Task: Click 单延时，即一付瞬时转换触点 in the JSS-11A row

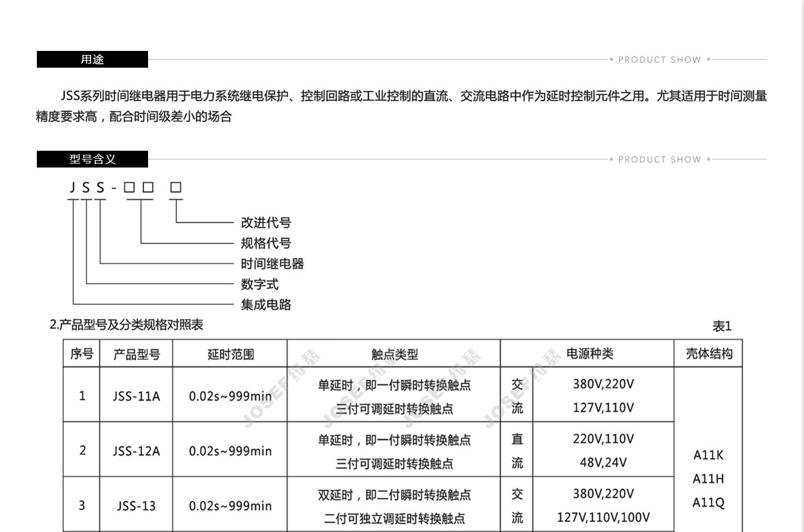Action: (394, 385)
